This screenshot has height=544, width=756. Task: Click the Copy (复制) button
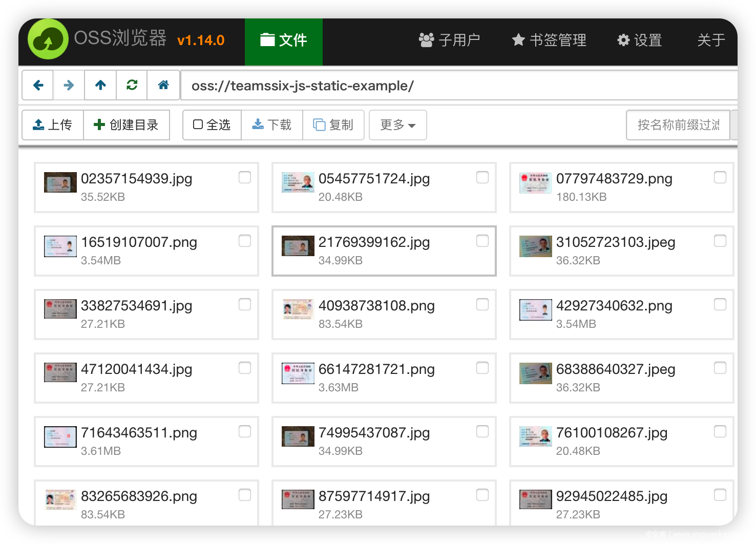[333, 125]
